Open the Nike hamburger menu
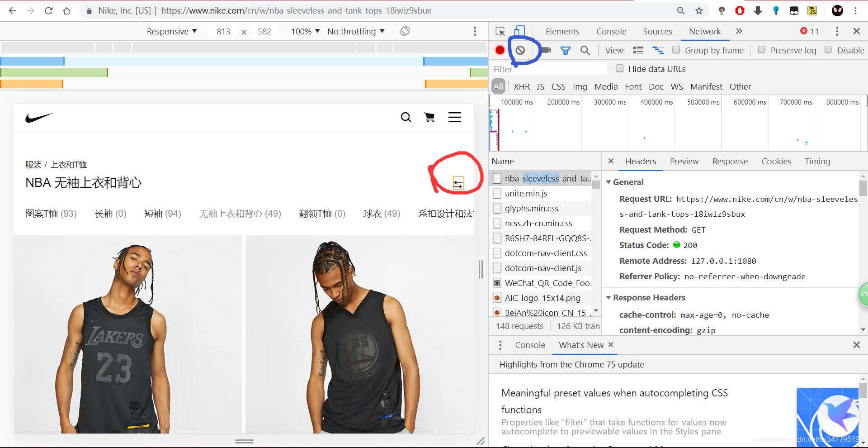The height and width of the screenshot is (448, 868). (x=455, y=117)
